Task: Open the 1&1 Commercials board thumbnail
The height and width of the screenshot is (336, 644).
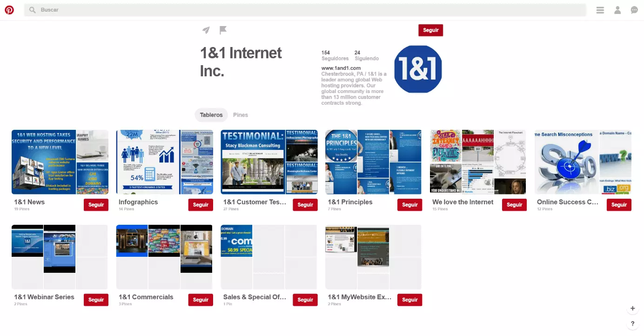Action: 164,257
